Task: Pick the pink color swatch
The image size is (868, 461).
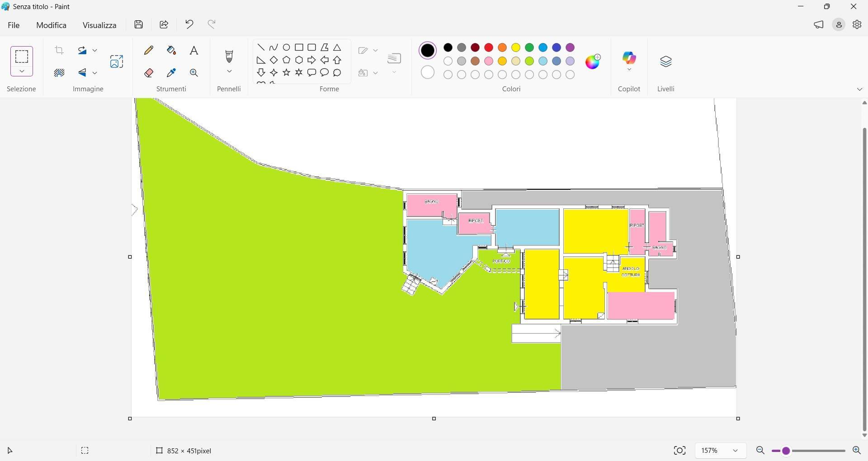Action: tap(489, 61)
